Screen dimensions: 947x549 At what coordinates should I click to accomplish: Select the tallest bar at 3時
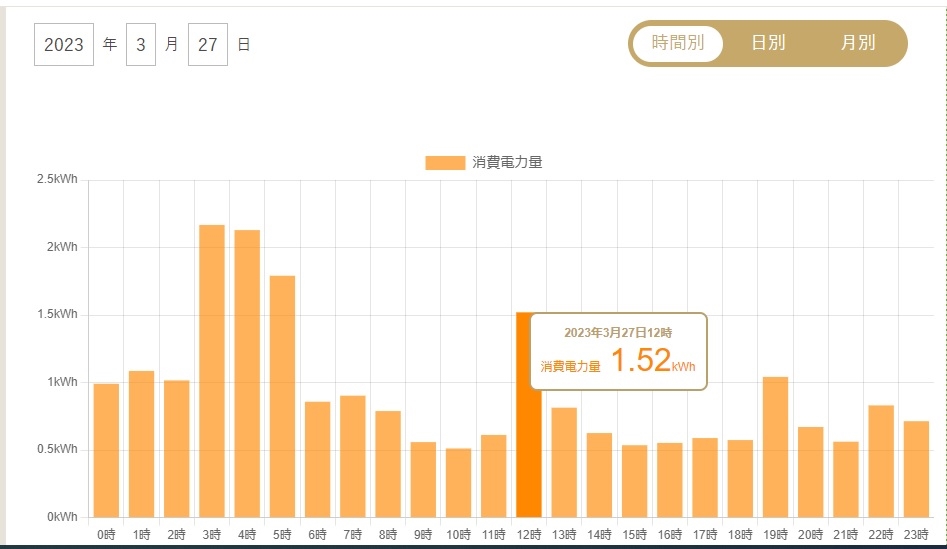coord(211,371)
